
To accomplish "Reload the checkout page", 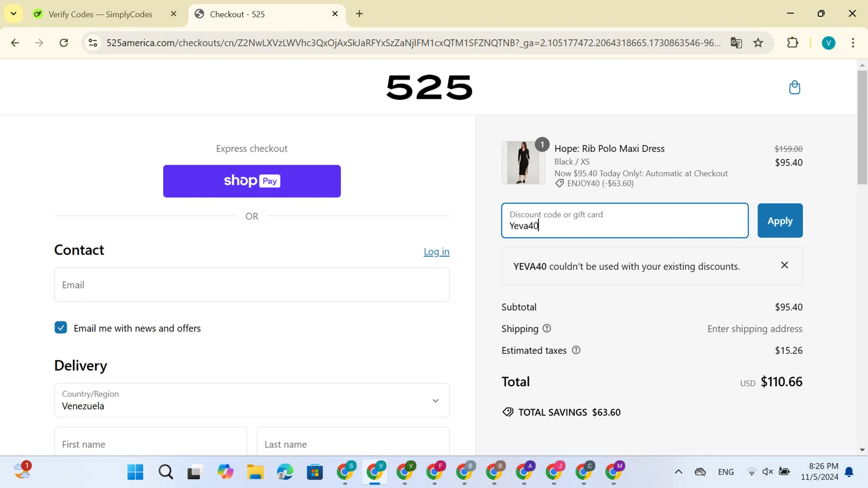I will tap(64, 43).
